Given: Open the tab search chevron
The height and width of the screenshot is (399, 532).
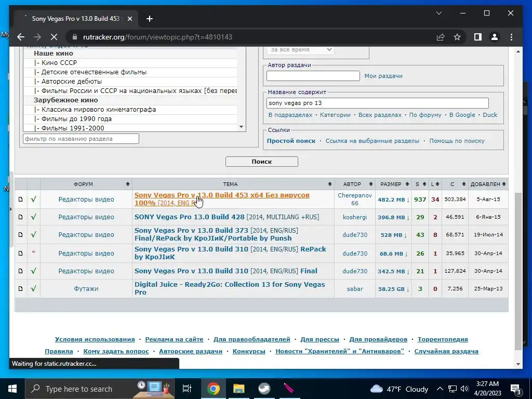Looking at the screenshot, I should 438,13.
